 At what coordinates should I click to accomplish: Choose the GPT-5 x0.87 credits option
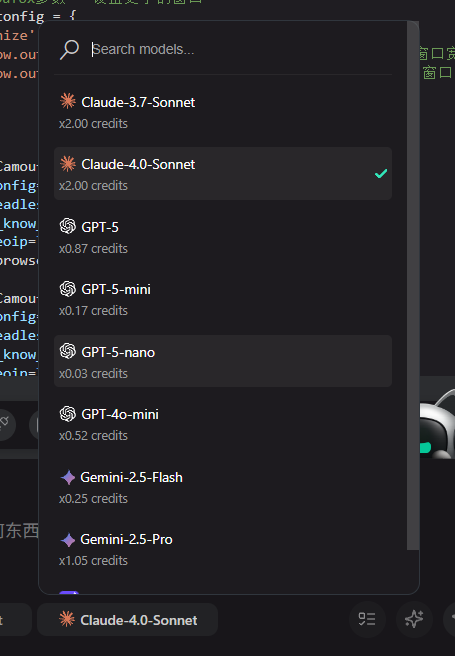223,236
